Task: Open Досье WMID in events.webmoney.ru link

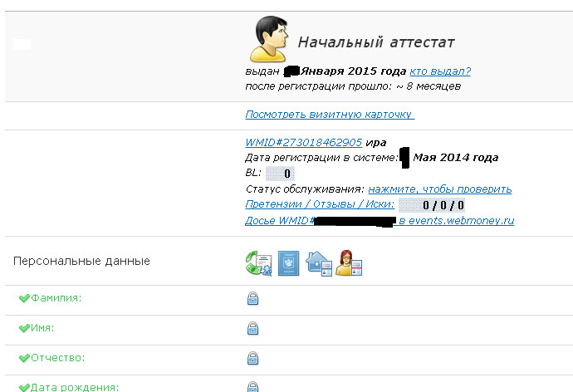Action: tap(380, 221)
